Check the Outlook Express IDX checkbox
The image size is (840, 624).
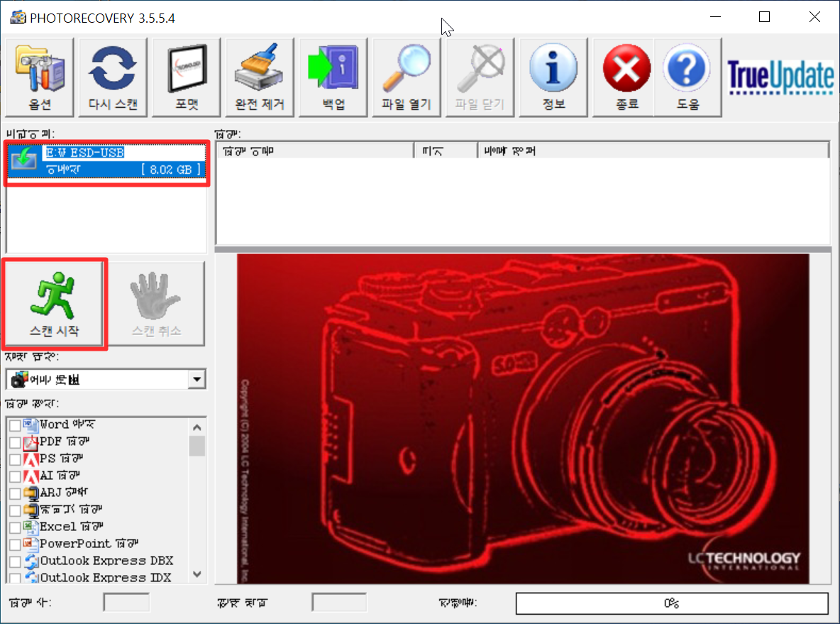[15, 578]
